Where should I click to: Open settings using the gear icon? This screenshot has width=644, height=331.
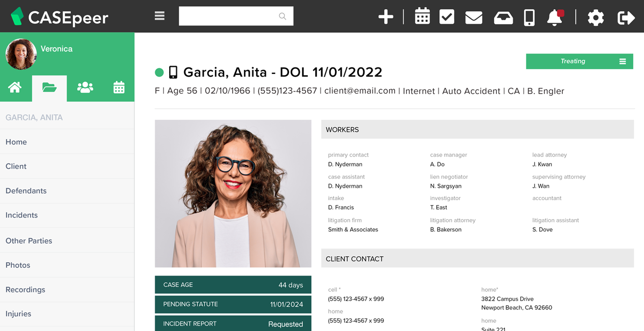pos(595,17)
